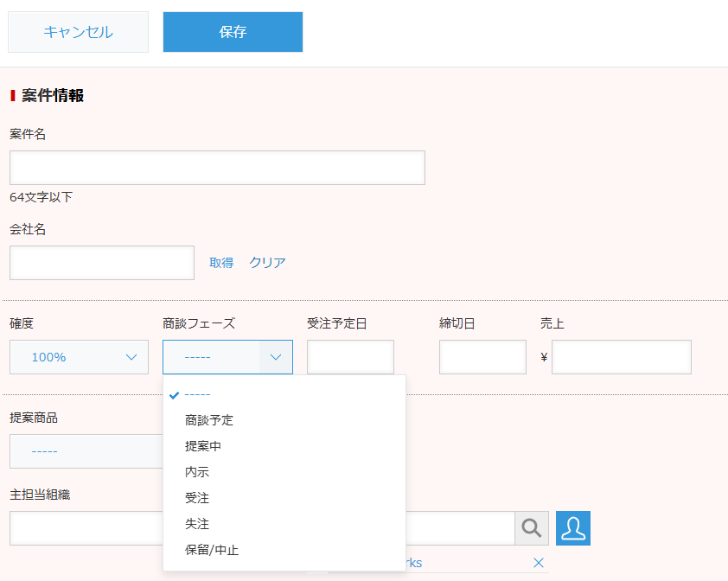The height and width of the screenshot is (581, 728).
Task: Focus the 売上 yen amount field
Action: 621,357
